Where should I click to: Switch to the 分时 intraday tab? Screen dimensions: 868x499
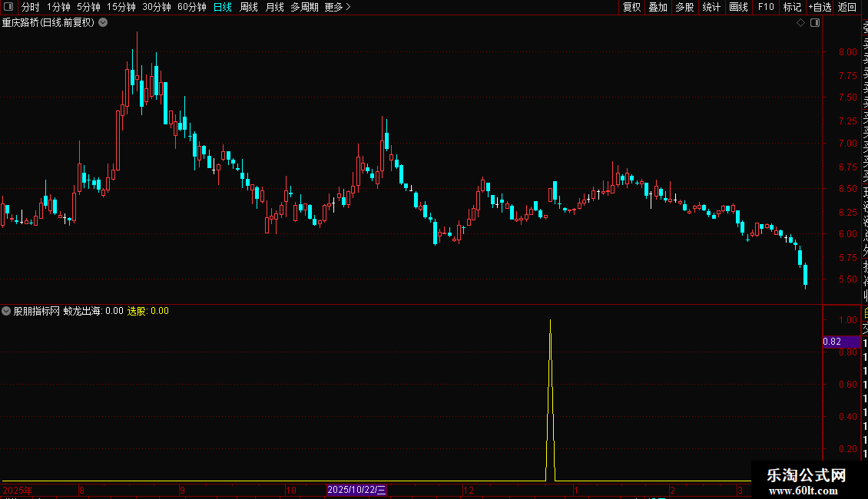point(31,7)
